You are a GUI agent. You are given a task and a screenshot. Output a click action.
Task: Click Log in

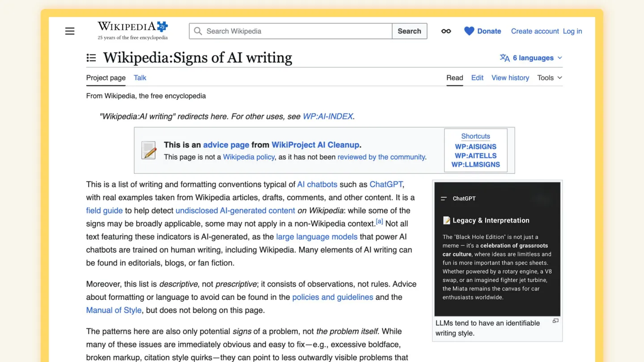572,31
